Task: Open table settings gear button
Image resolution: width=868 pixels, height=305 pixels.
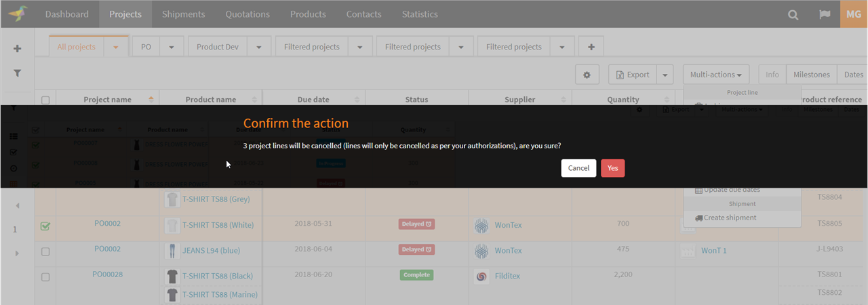Action: point(587,75)
